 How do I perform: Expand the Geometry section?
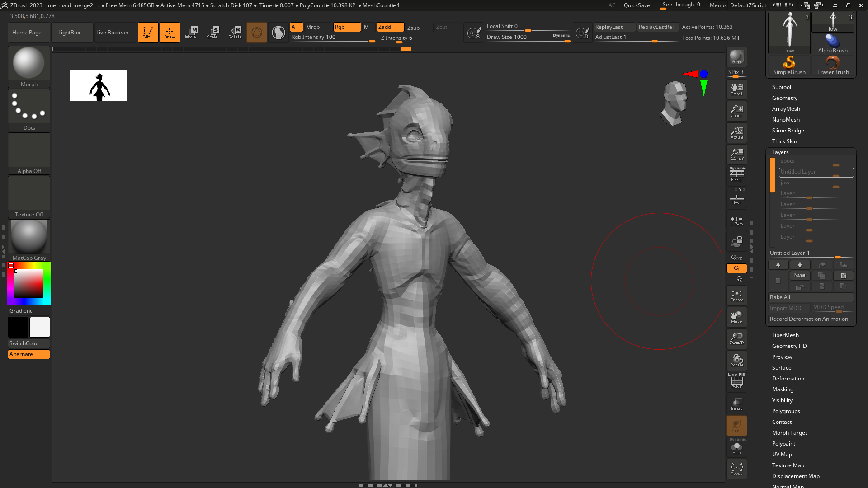tap(784, 98)
